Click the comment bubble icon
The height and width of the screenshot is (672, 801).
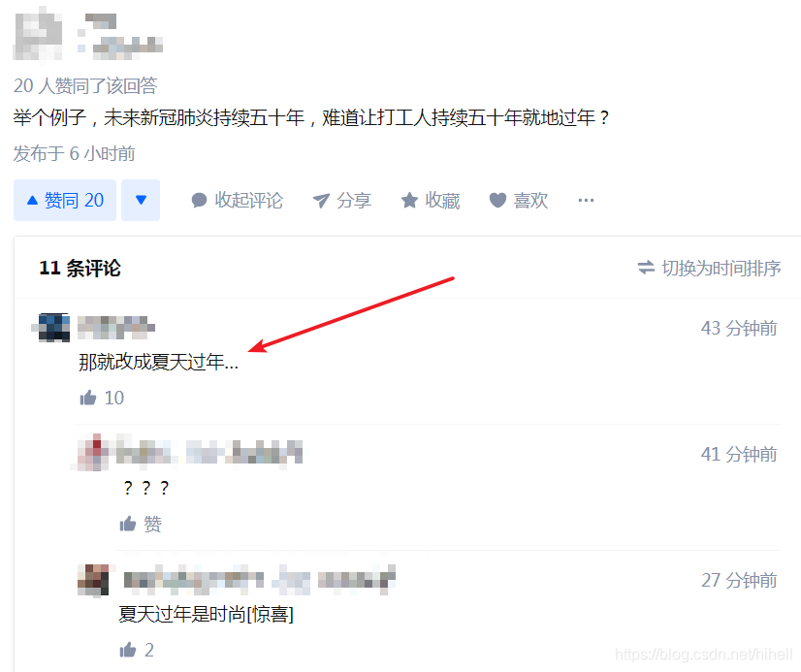pos(199,200)
